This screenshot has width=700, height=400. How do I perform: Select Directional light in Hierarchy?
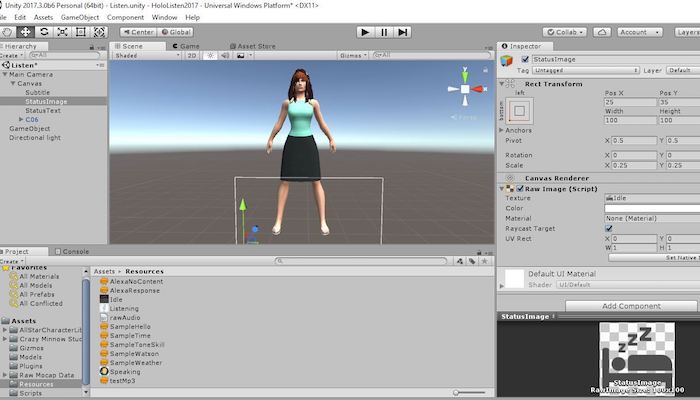click(35, 138)
